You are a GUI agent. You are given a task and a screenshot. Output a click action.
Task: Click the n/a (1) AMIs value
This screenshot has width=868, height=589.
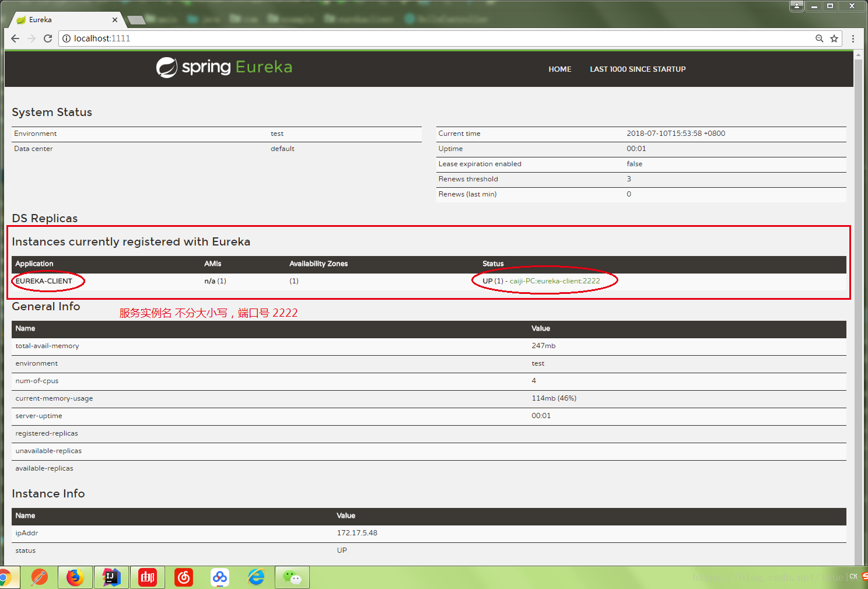(x=215, y=281)
